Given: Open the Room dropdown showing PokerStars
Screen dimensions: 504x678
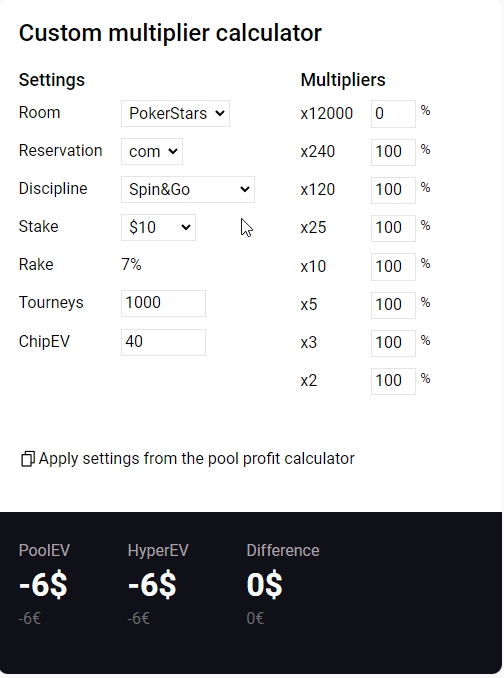Looking at the screenshot, I should [x=175, y=113].
